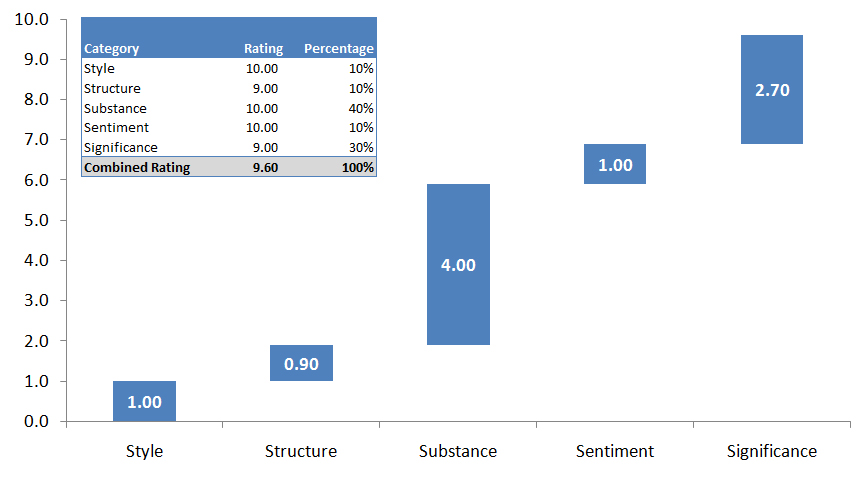This screenshot has height=477, width=866.
Task: Click the Category header in the table
Action: (112, 48)
